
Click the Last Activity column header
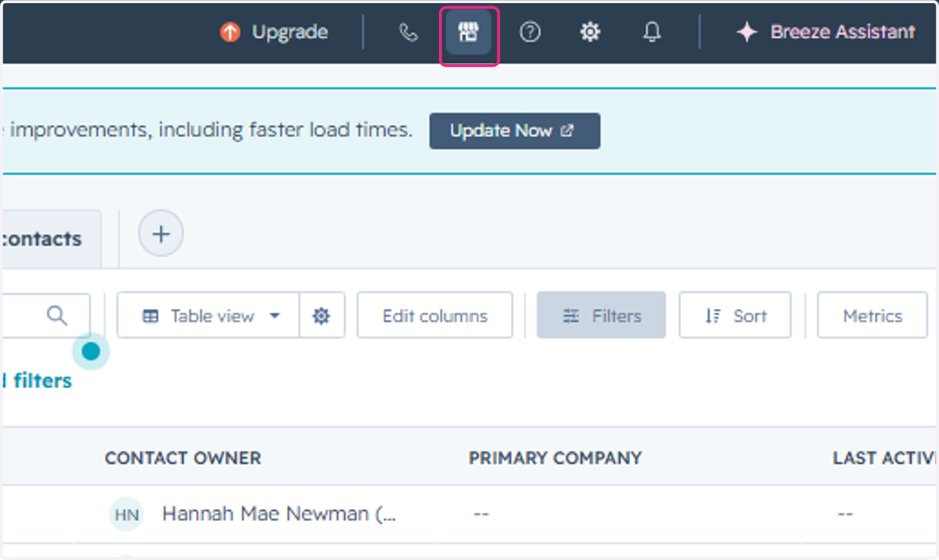tap(885, 458)
